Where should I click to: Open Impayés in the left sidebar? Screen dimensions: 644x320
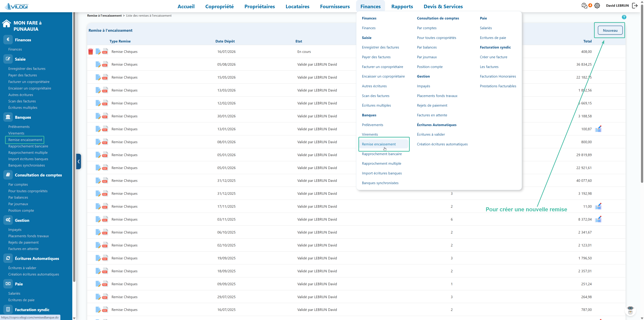click(x=15, y=230)
